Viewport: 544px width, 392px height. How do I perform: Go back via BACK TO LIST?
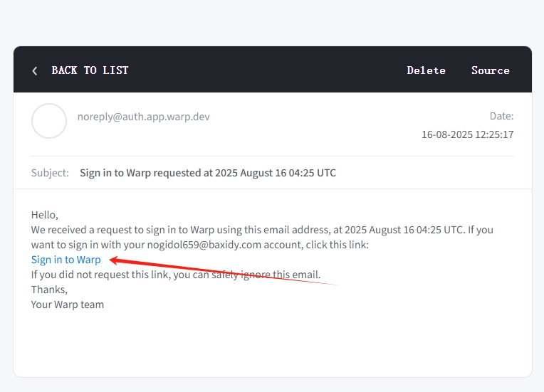click(x=90, y=70)
